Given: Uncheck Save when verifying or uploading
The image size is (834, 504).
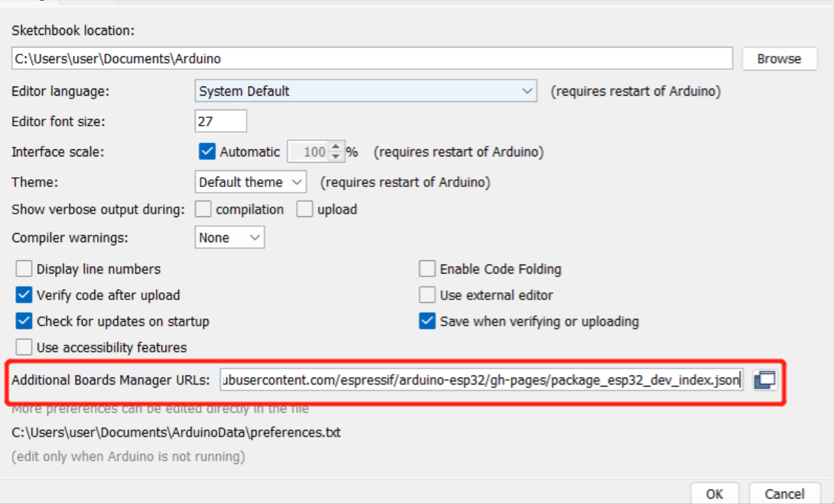Looking at the screenshot, I should (x=427, y=322).
